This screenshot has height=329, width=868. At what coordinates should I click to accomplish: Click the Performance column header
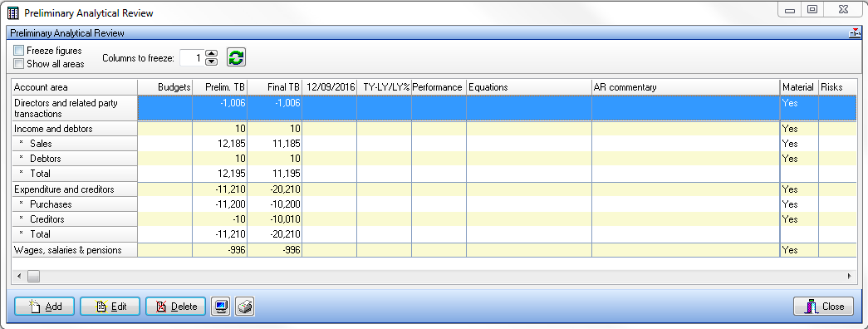(439, 87)
